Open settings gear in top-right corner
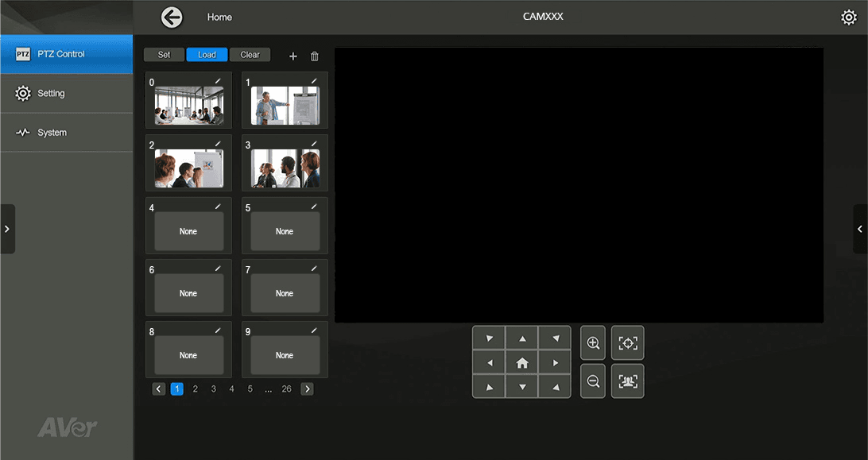 point(849,17)
